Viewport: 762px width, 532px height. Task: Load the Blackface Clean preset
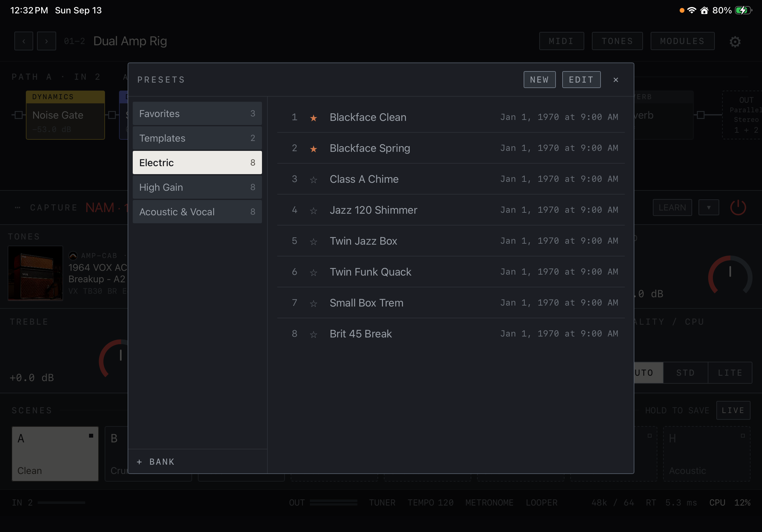point(451,117)
